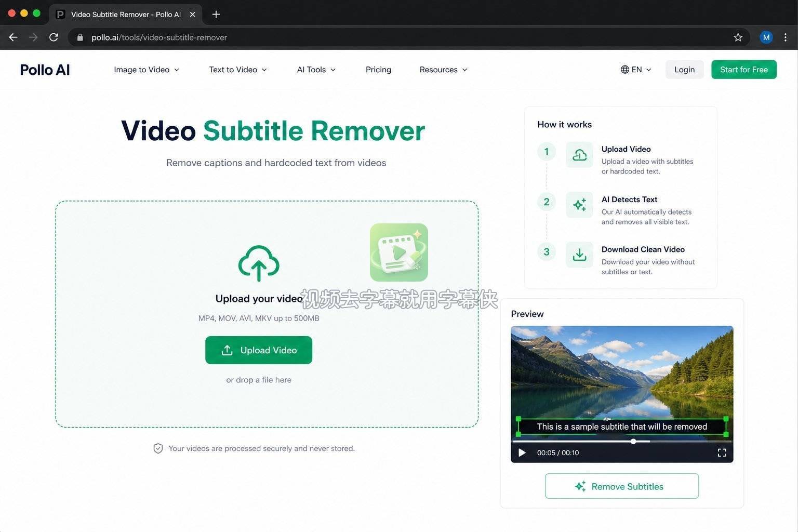Screen dimensions: 798x532
Task: Bookmark this page with star icon
Action: point(738,37)
